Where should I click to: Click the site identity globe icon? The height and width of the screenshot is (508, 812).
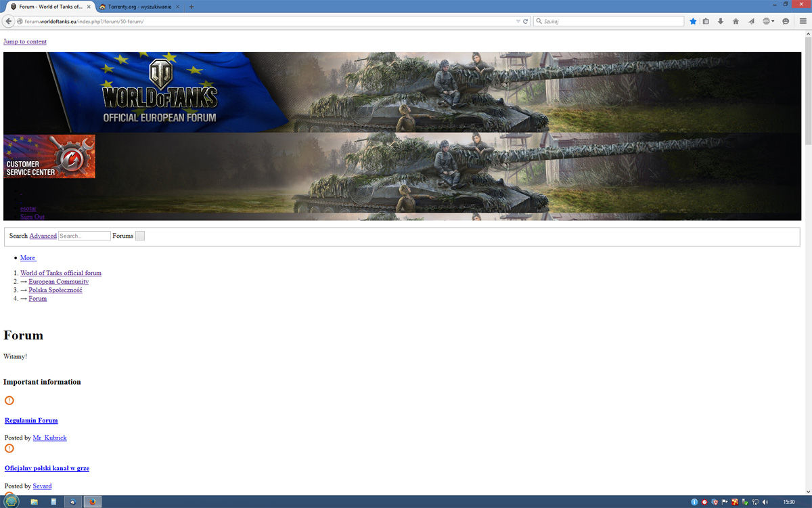(x=20, y=21)
